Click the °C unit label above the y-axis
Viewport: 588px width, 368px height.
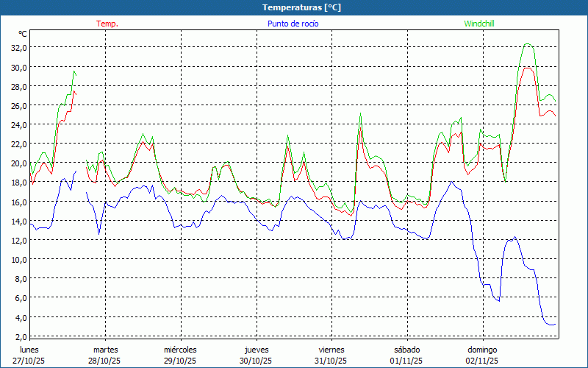(23, 34)
